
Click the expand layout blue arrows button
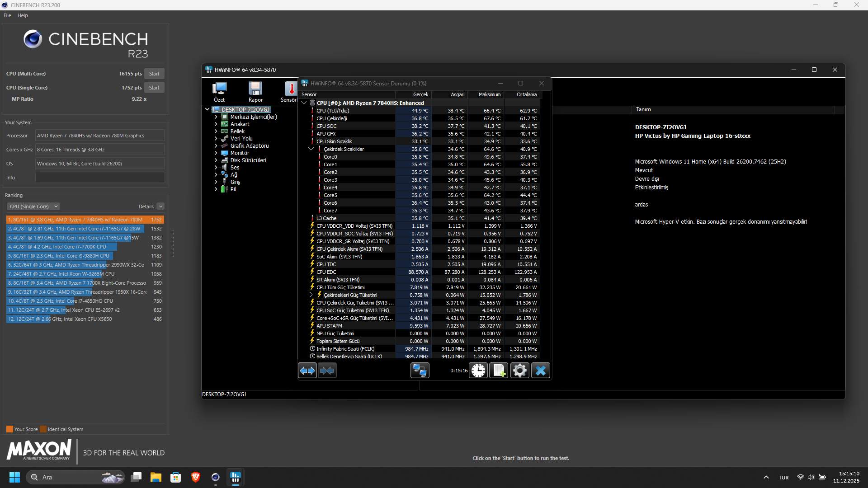tap(307, 371)
